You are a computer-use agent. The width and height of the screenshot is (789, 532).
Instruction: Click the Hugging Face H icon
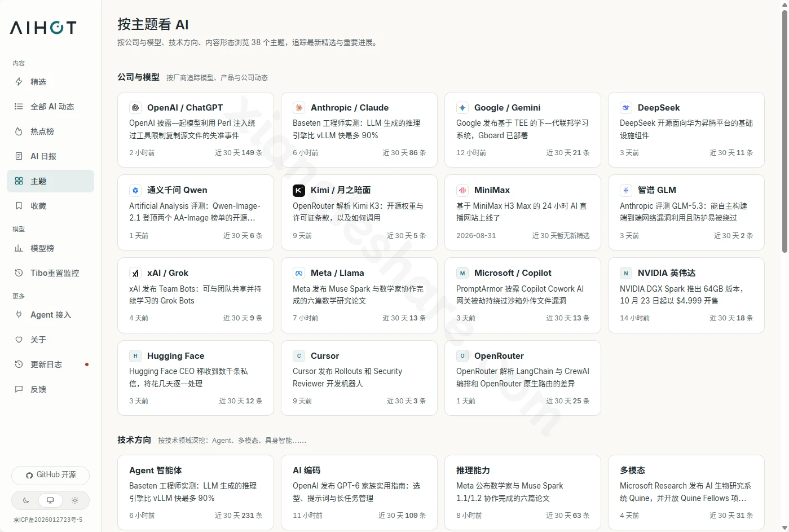(x=135, y=356)
